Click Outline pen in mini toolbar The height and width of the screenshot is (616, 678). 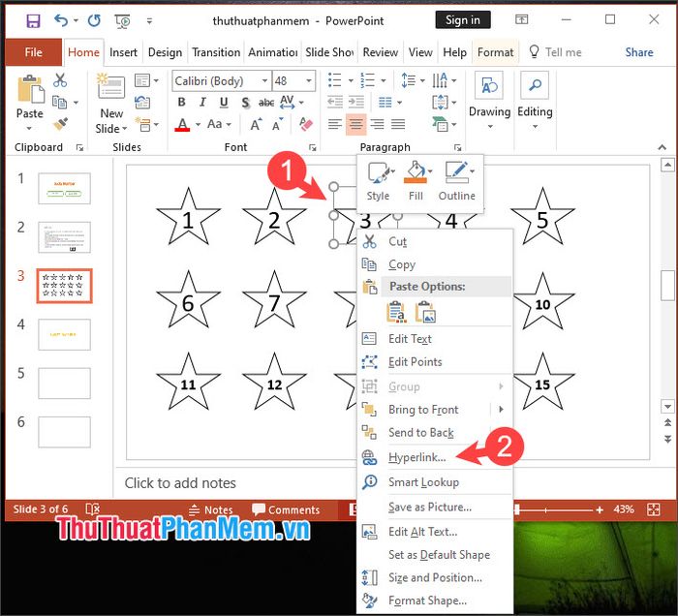pyautogui.click(x=457, y=181)
